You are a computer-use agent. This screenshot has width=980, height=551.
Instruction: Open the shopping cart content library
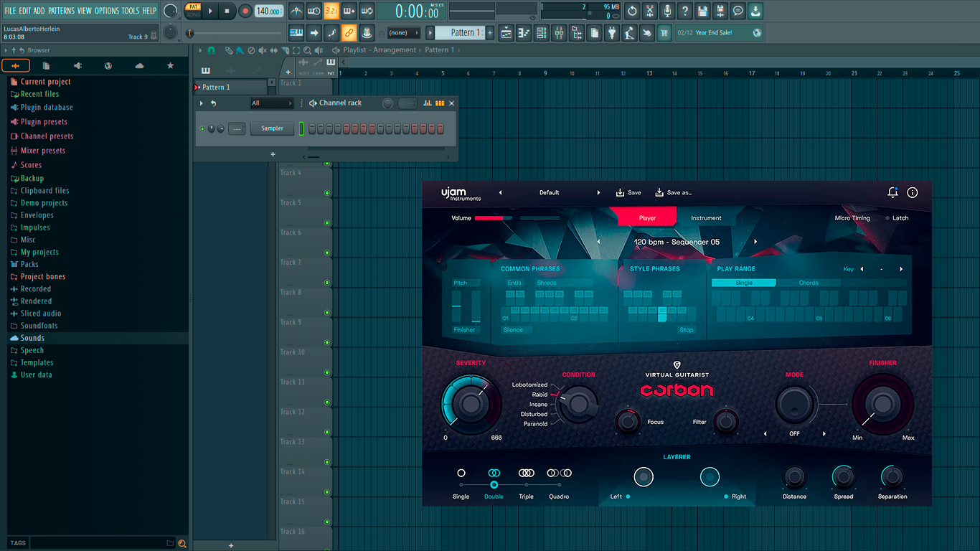click(x=664, y=32)
